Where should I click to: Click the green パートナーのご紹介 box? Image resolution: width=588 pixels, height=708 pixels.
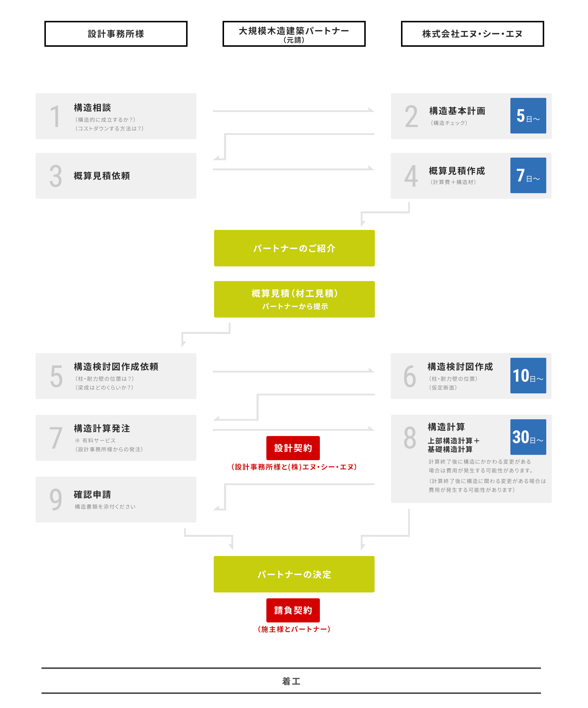pos(294,248)
